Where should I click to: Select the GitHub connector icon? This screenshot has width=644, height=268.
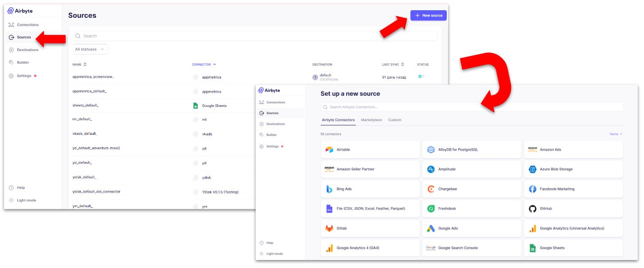coord(533,209)
